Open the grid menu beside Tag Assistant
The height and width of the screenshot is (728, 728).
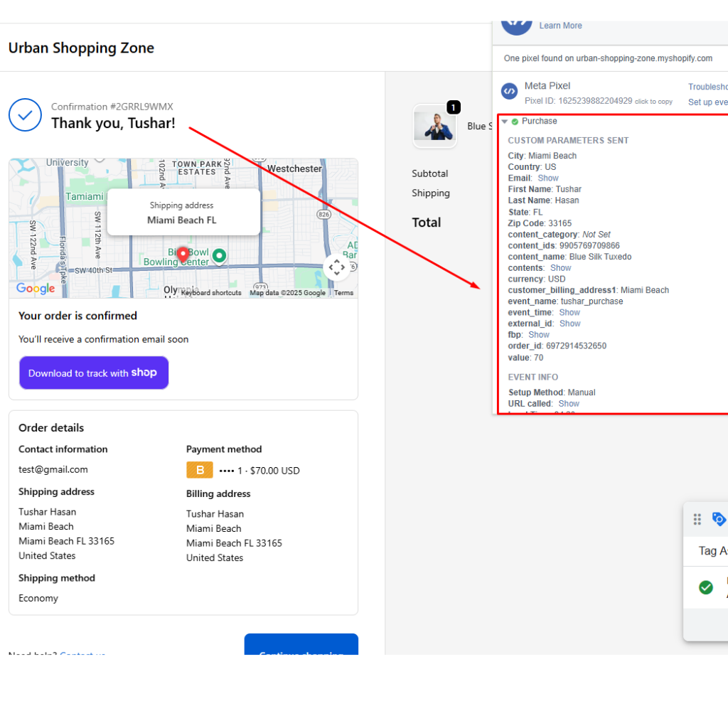pos(697,519)
